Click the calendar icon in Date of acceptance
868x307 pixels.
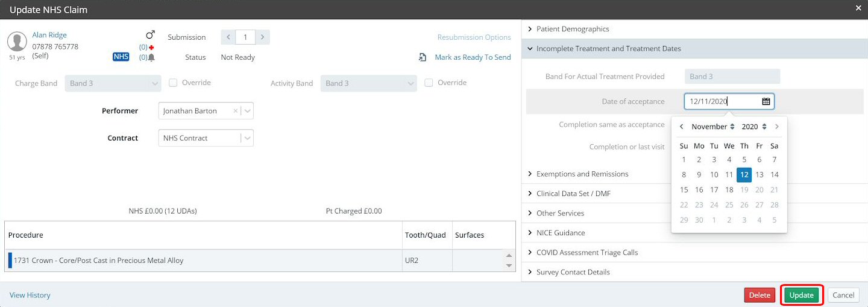[766, 102]
